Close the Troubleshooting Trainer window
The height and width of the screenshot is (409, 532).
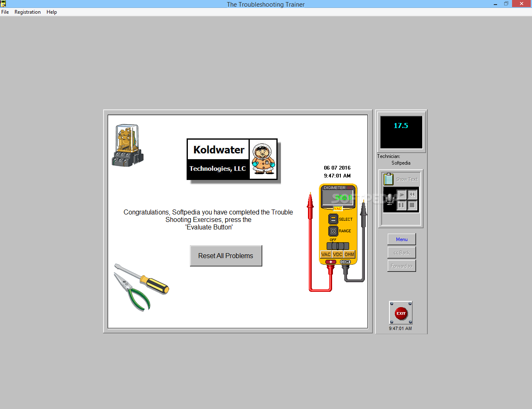(522, 4)
